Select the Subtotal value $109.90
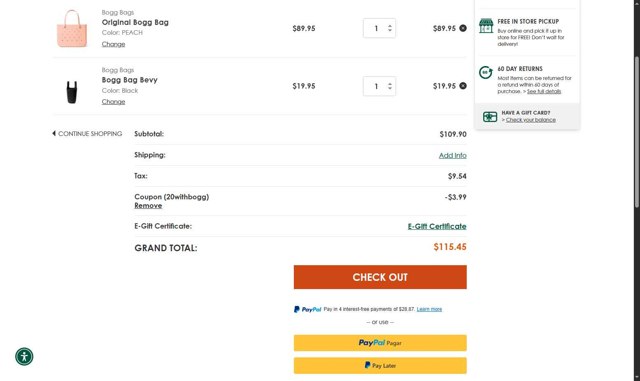 [x=453, y=134]
